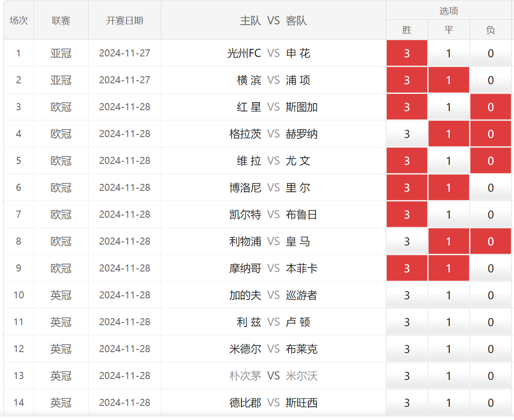Select draw option 1 for 红星 vs 斯图加
Screen dimensions: 514x420
(x=449, y=107)
